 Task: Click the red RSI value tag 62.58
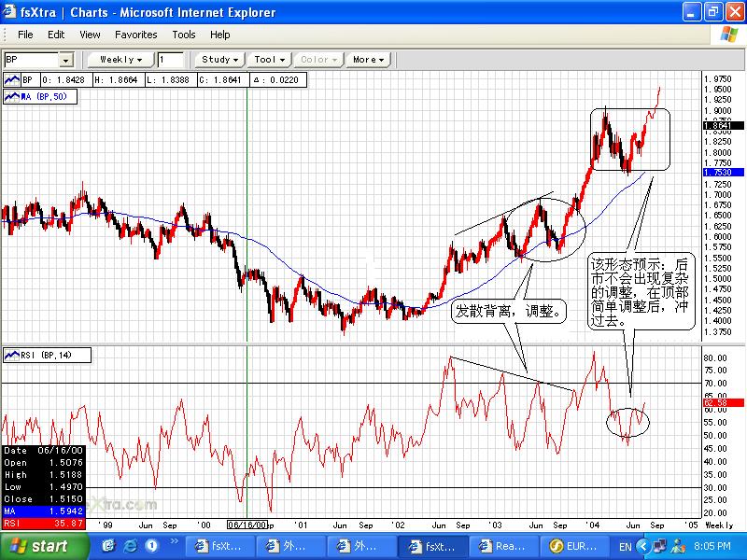(x=723, y=403)
